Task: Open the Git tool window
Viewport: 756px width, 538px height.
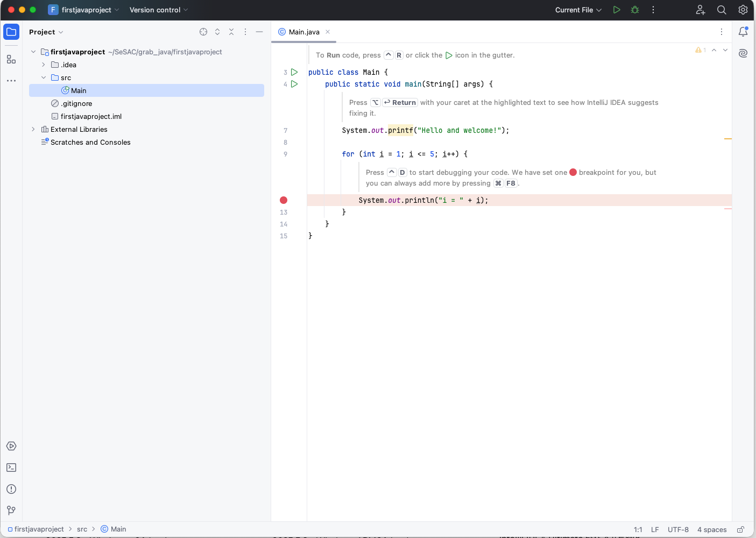Action: 11,510
